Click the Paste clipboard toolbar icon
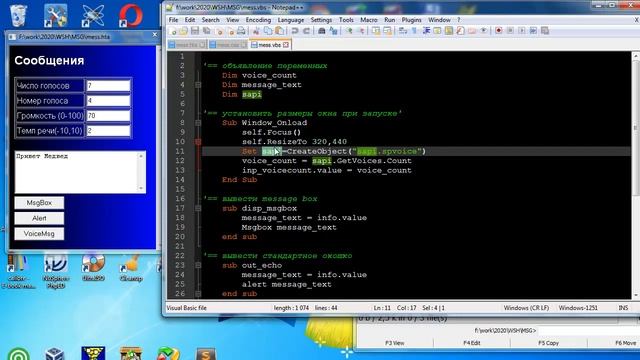The image size is (640, 360). pyautogui.click(x=280, y=31)
